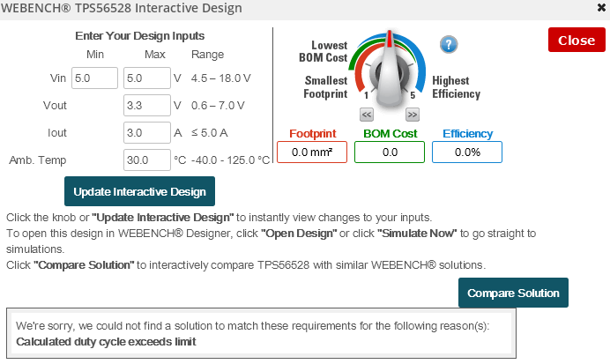Click the Iout range text ≤ 5.0 A

point(209,132)
